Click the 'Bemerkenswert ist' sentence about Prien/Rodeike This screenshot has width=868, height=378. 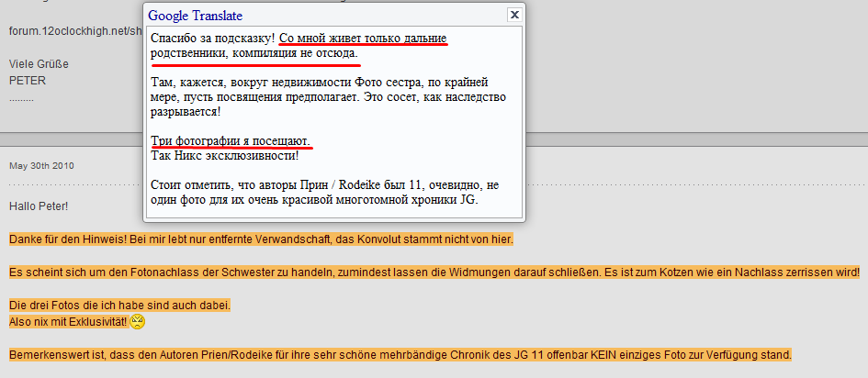coord(400,354)
